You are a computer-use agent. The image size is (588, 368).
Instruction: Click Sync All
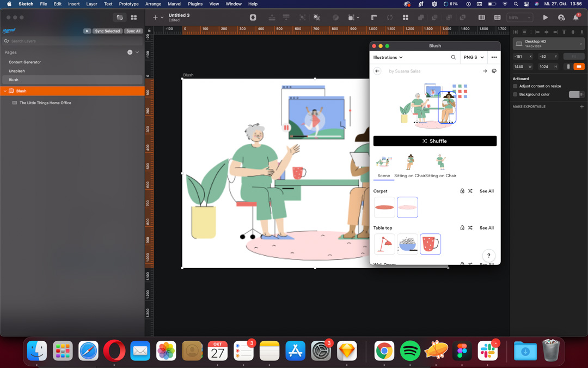(x=133, y=31)
